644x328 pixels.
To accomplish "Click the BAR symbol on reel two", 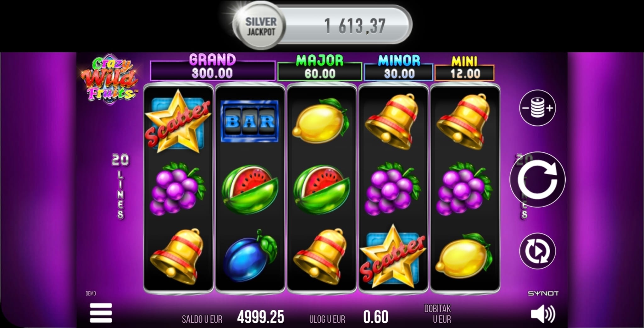I will pyautogui.click(x=249, y=121).
